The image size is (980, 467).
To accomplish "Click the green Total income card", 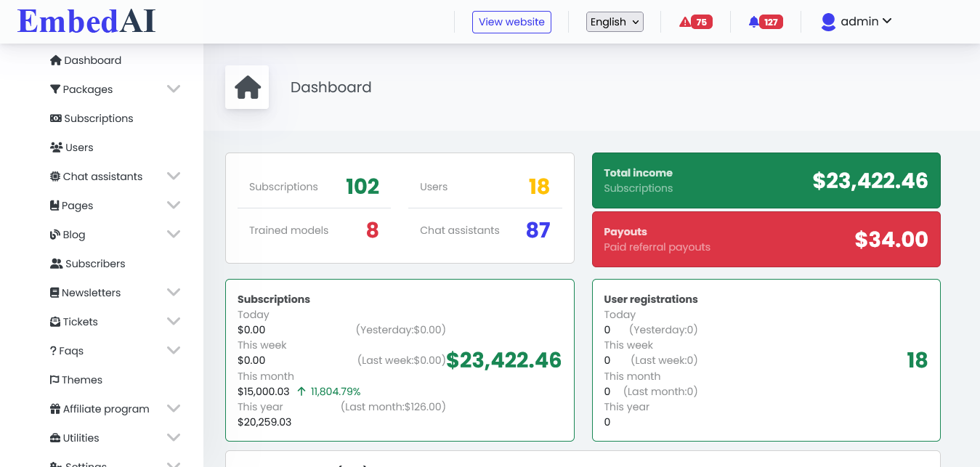I will pos(766,180).
